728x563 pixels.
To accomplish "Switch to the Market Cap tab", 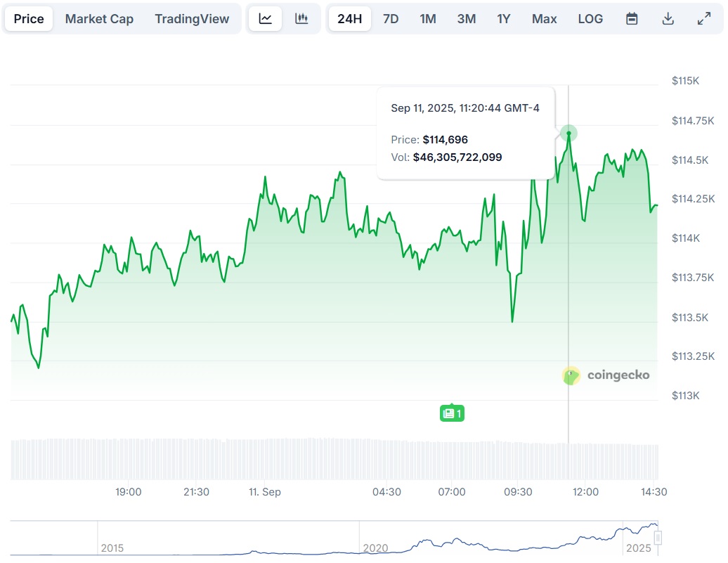I will (x=99, y=19).
